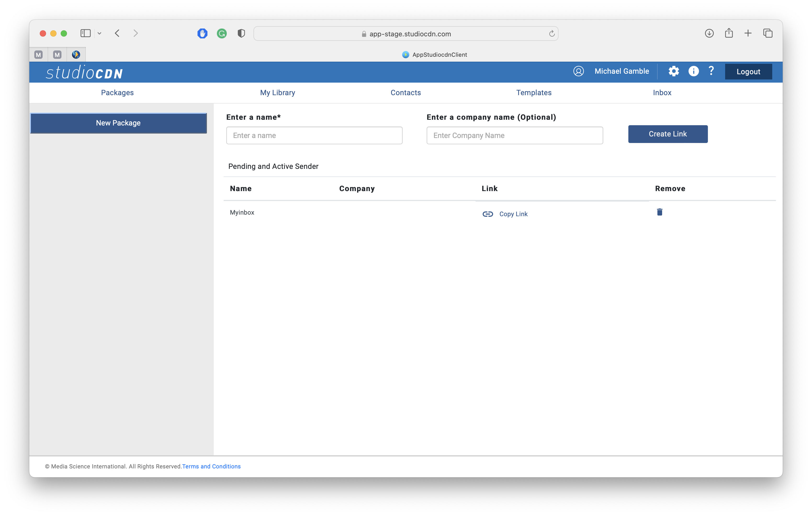Click the privacy shield icon
Screen dimensions: 812x516
[x=241, y=33]
